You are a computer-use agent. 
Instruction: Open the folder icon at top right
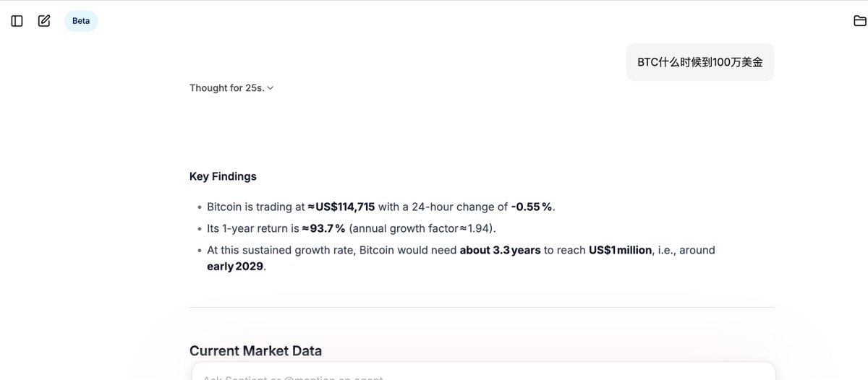point(860,21)
